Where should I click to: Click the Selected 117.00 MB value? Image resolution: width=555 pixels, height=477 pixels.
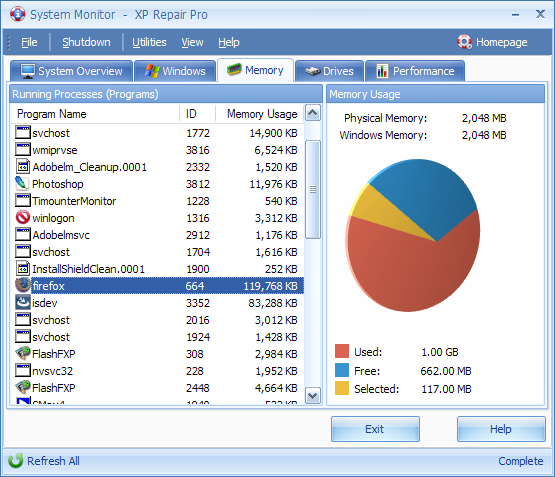446,389
